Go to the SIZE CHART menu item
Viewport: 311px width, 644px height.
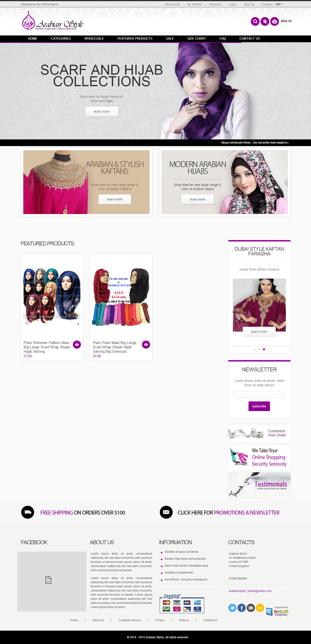(x=197, y=38)
